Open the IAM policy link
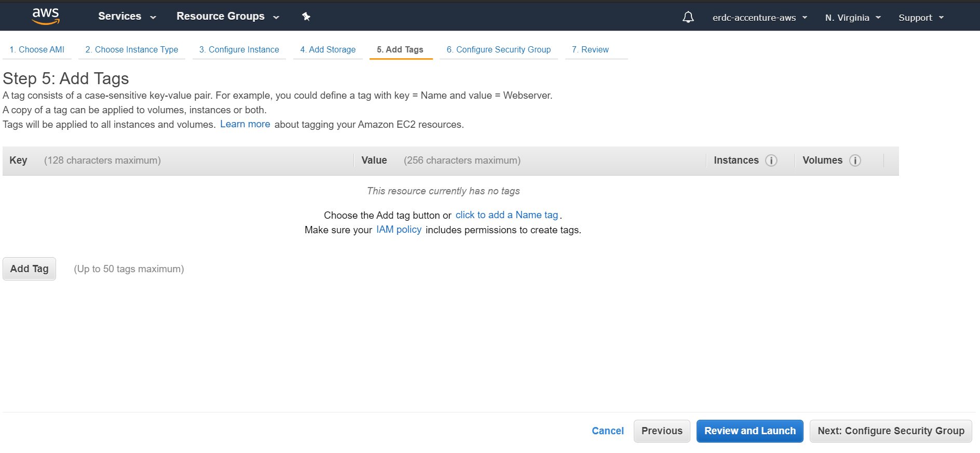 tap(399, 230)
